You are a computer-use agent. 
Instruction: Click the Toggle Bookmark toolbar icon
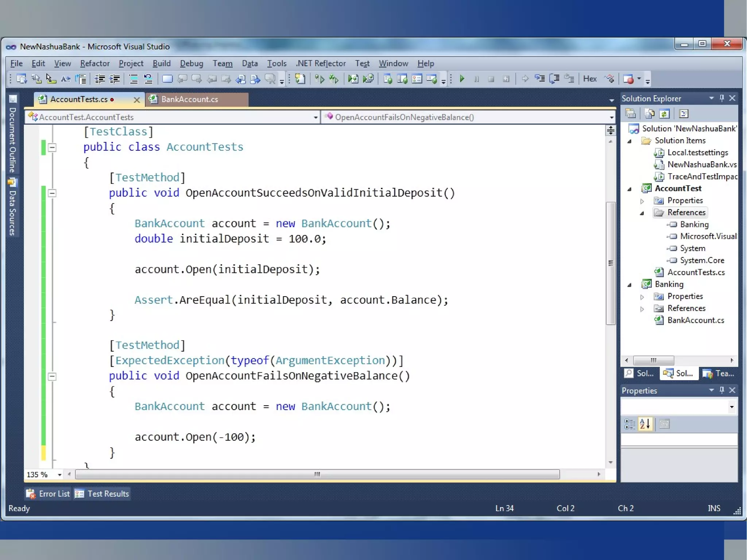tap(167, 79)
